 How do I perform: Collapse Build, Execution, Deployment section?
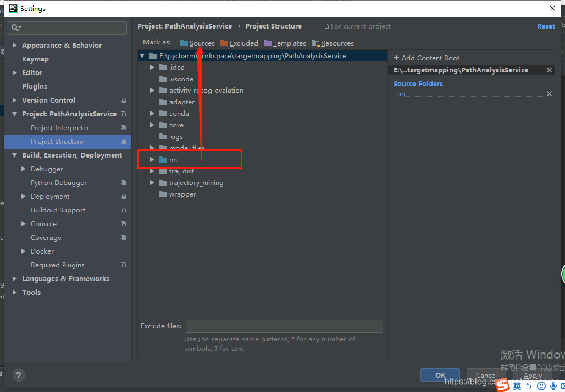[15, 155]
